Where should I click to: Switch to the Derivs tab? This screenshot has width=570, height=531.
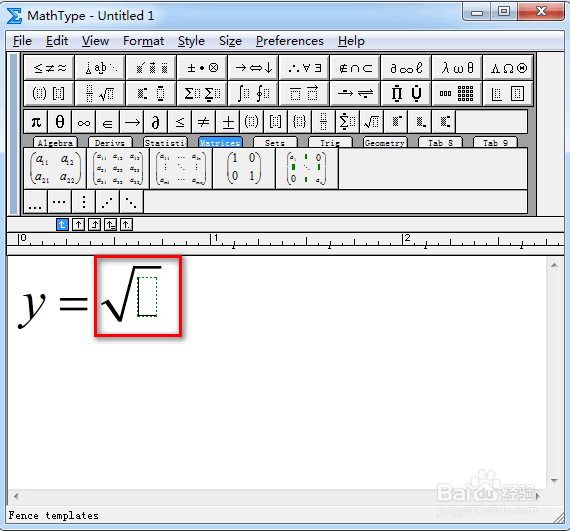pos(110,142)
